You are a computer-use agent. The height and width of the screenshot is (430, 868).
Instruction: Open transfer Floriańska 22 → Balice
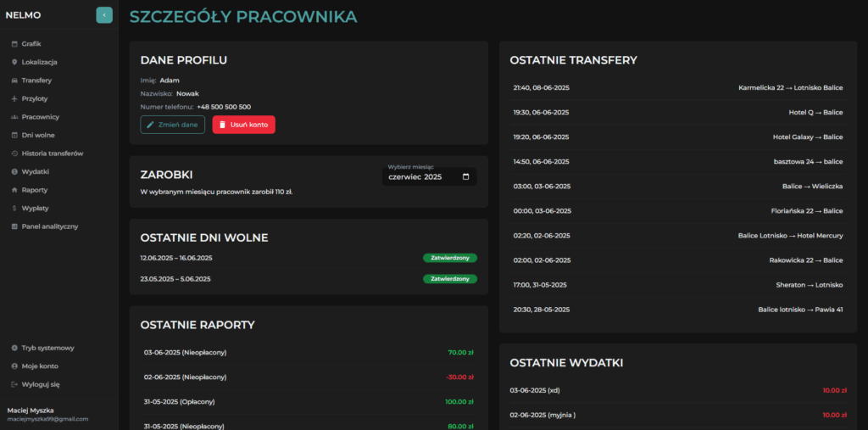pyautogui.click(x=678, y=211)
